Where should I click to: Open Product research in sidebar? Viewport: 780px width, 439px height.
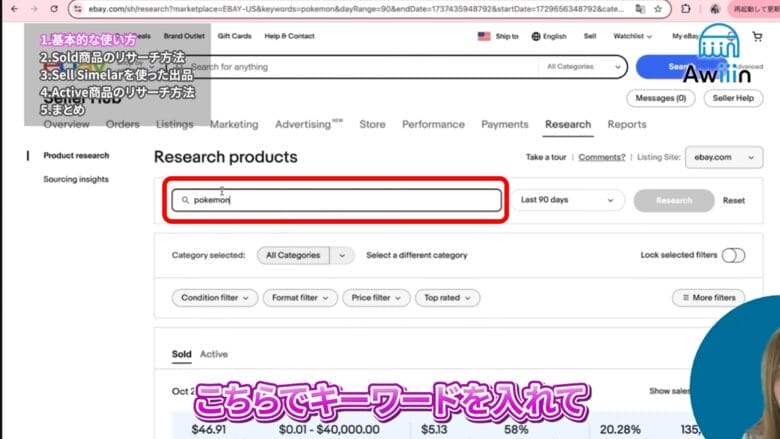pyautogui.click(x=76, y=156)
